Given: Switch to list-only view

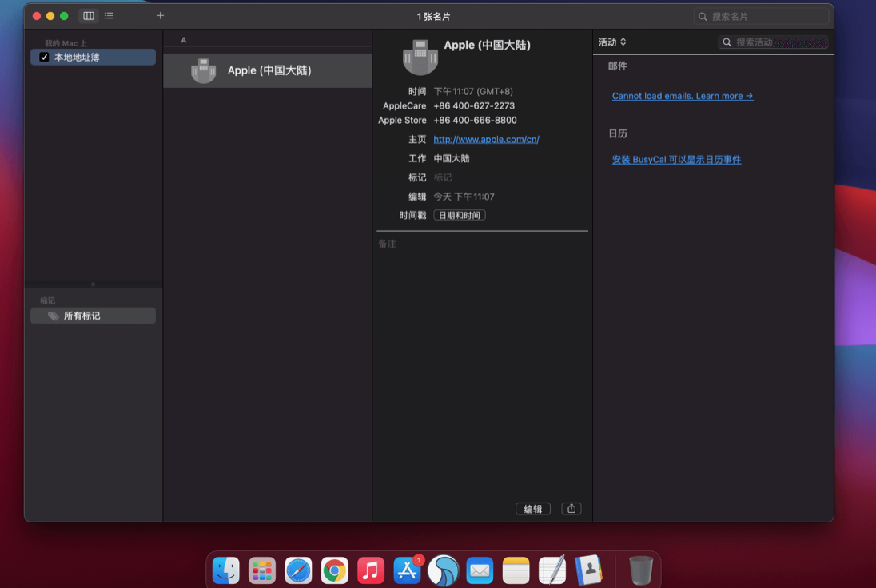Looking at the screenshot, I should pyautogui.click(x=109, y=15).
